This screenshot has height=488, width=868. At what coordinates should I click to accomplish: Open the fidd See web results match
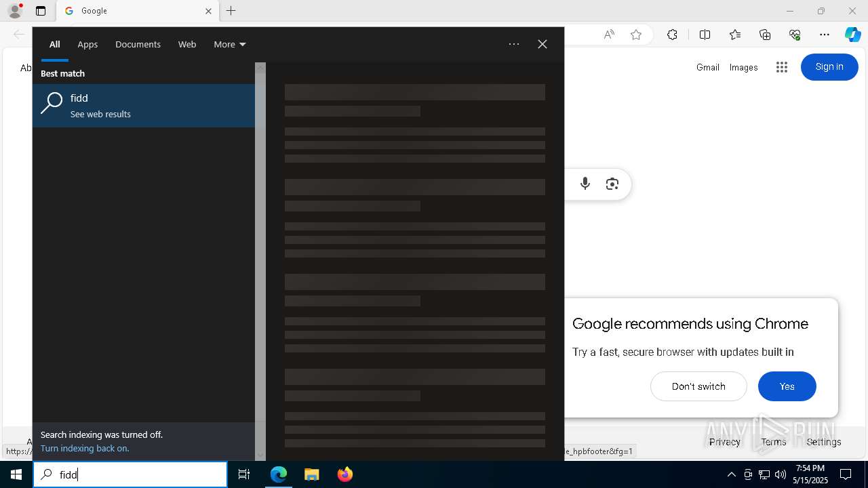(144, 106)
